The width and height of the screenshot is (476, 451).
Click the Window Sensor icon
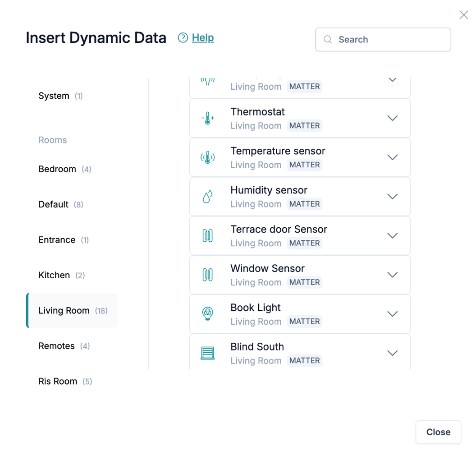(207, 275)
